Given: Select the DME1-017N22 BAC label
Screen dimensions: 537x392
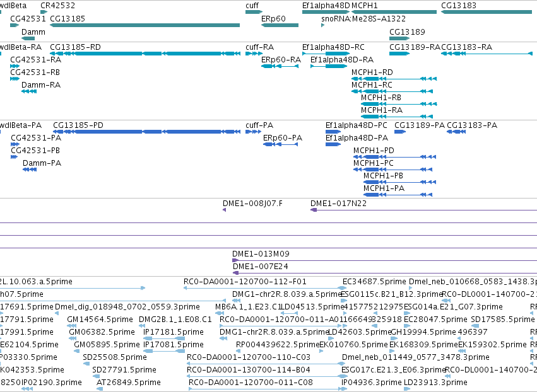Looking at the screenshot, I should coord(338,204).
